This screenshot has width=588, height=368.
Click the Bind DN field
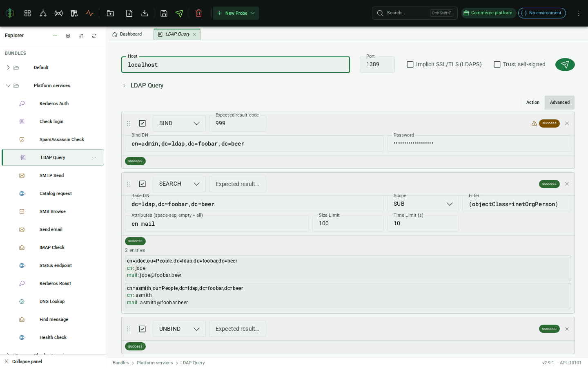tap(254, 144)
